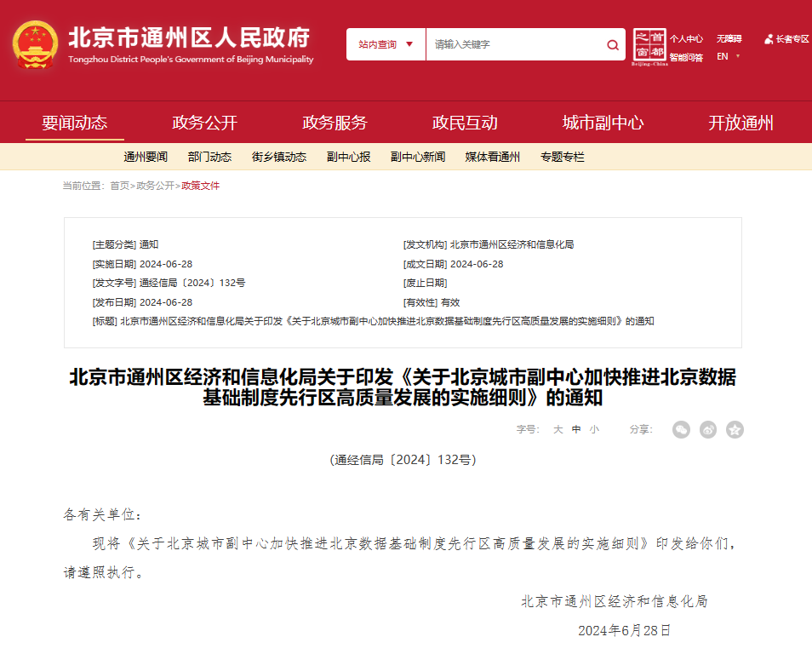Open the 政务公开 main navigation tab
Viewport: 812px width, 654px height.
204,123
